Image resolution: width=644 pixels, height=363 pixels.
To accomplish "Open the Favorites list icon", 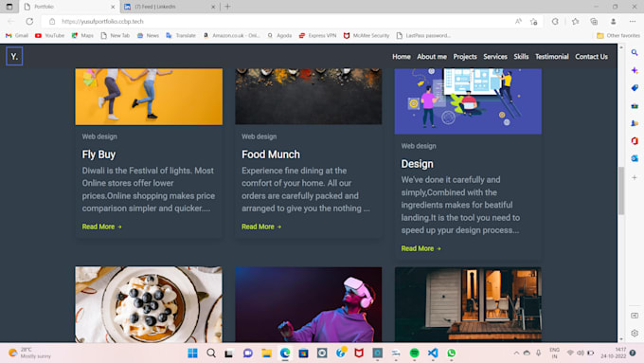I will [575, 22].
